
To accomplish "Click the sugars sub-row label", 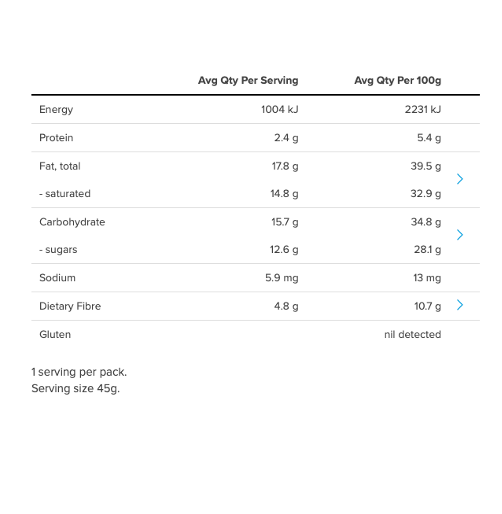I will pyautogui.click(x=58, y=250).
